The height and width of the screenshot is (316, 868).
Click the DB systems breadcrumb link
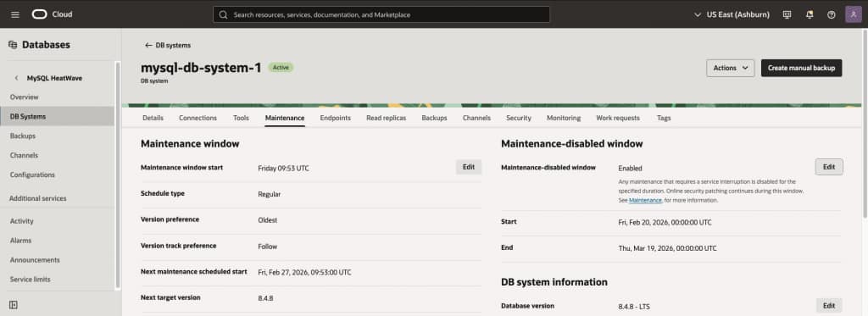coord(173,46)
